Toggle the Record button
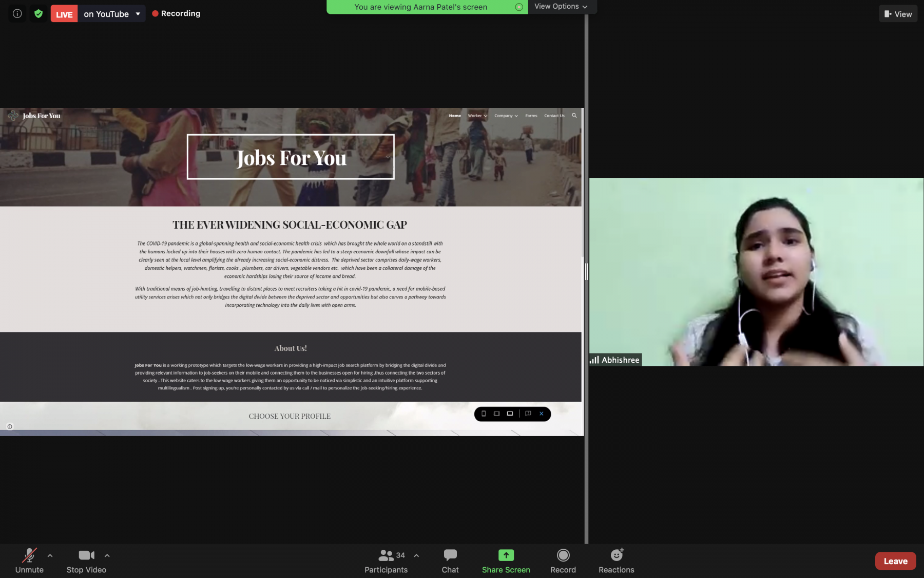Image resolution: width=924 pixels, height=578 pixels. click(563, 561)
